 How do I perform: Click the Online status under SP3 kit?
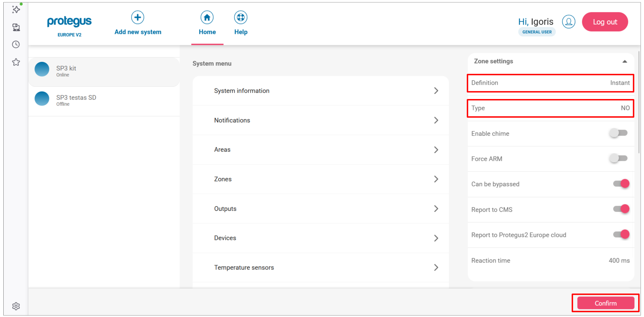point(62,75)
